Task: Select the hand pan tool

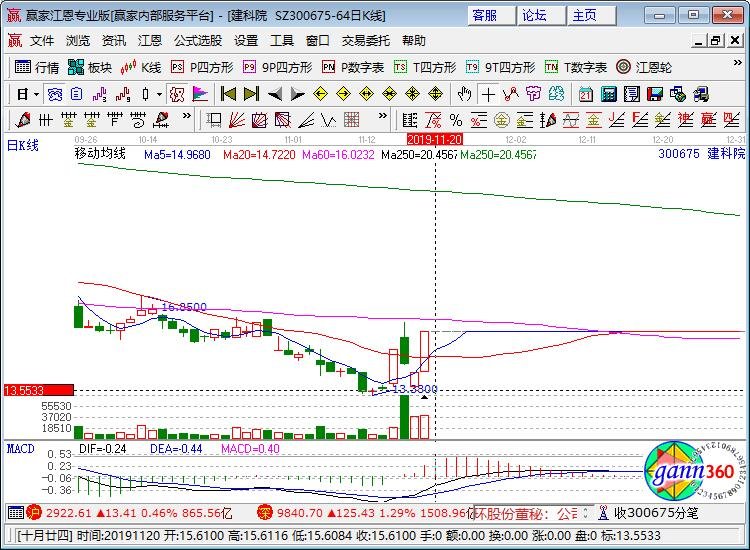Action: [x=464, y=94]
